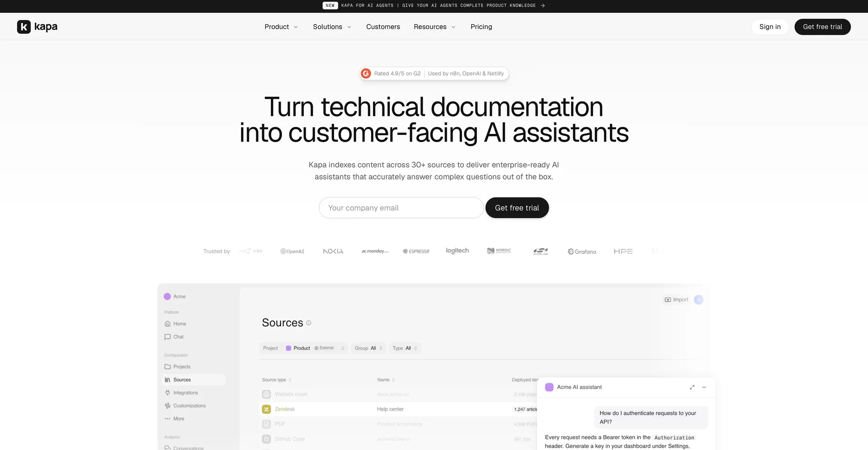
Task: Click the Acme workspace color avatar
Action: 167,297
